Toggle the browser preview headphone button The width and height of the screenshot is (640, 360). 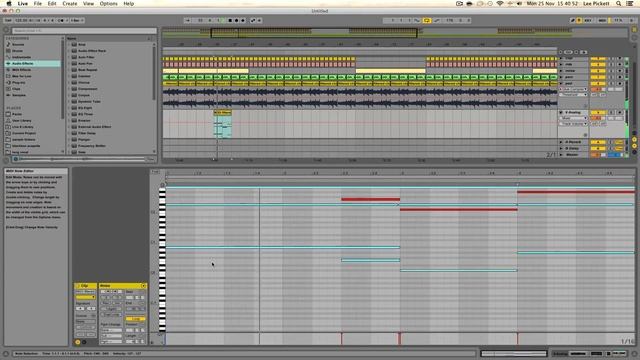point(15,159)
